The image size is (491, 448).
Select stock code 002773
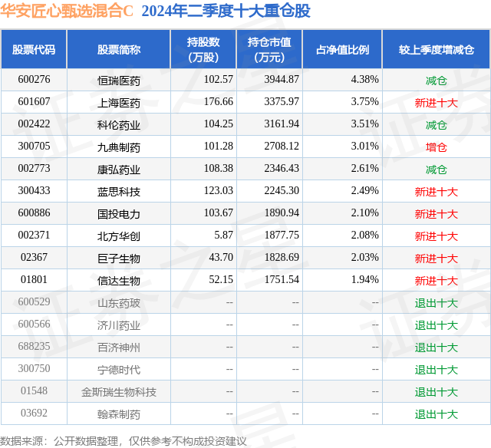coord(34,169)
